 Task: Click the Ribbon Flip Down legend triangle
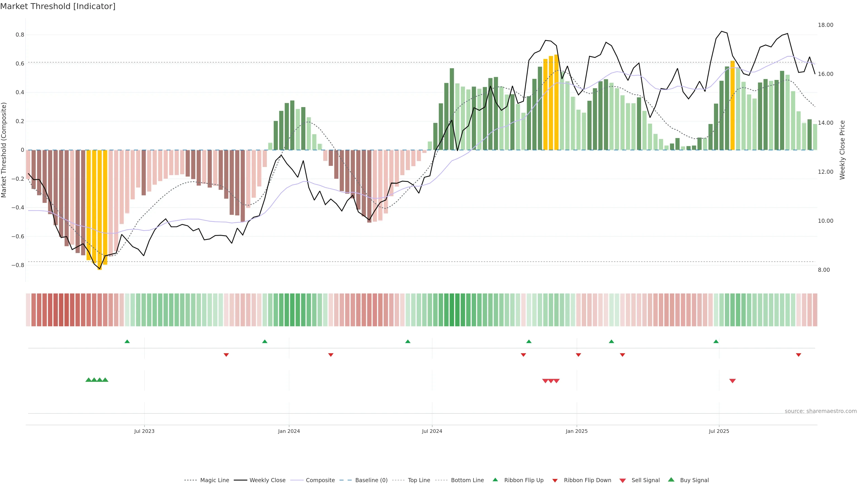click(555, 481)
